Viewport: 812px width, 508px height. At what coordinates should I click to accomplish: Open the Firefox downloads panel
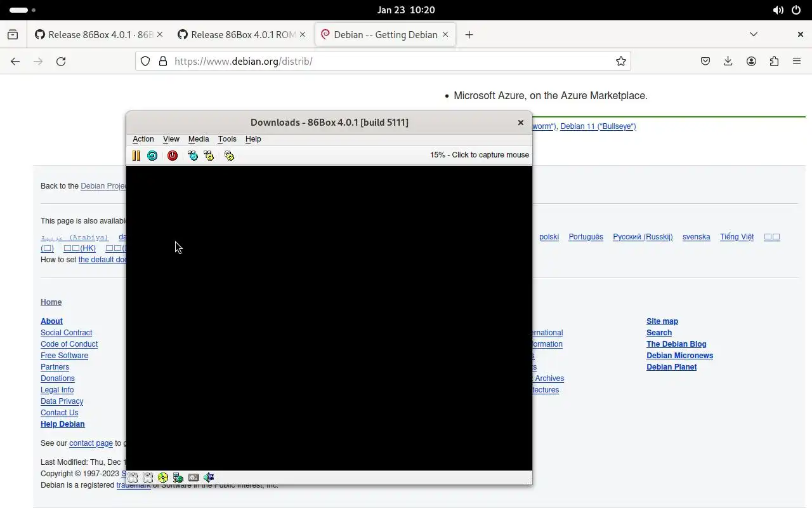click(x=728, y=61)
